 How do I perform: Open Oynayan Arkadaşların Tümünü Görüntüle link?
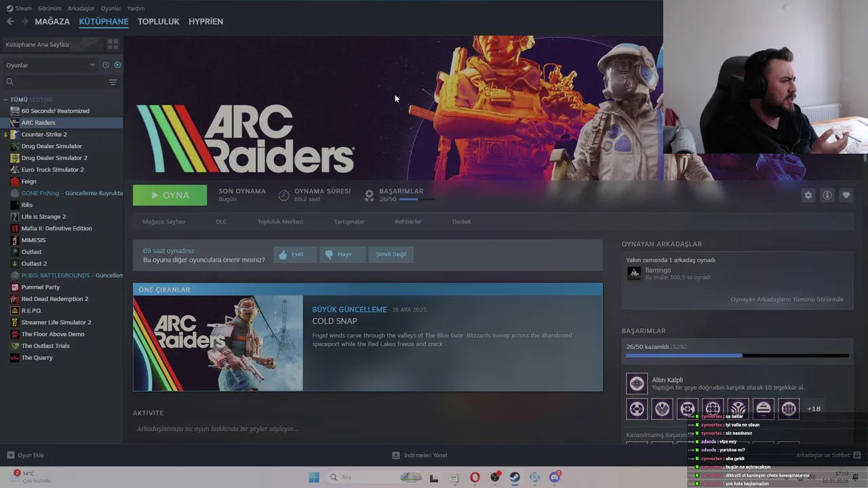[x=787, y=300]
